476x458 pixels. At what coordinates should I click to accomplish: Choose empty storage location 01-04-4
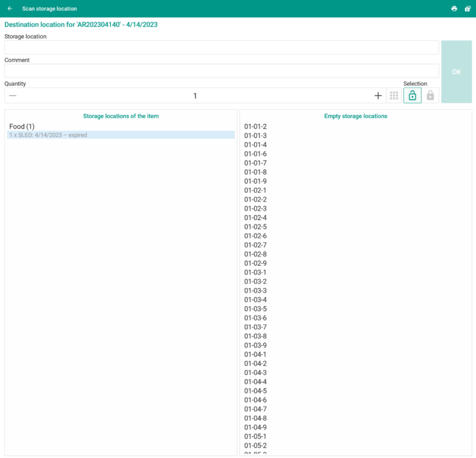[x=255, y=382]
